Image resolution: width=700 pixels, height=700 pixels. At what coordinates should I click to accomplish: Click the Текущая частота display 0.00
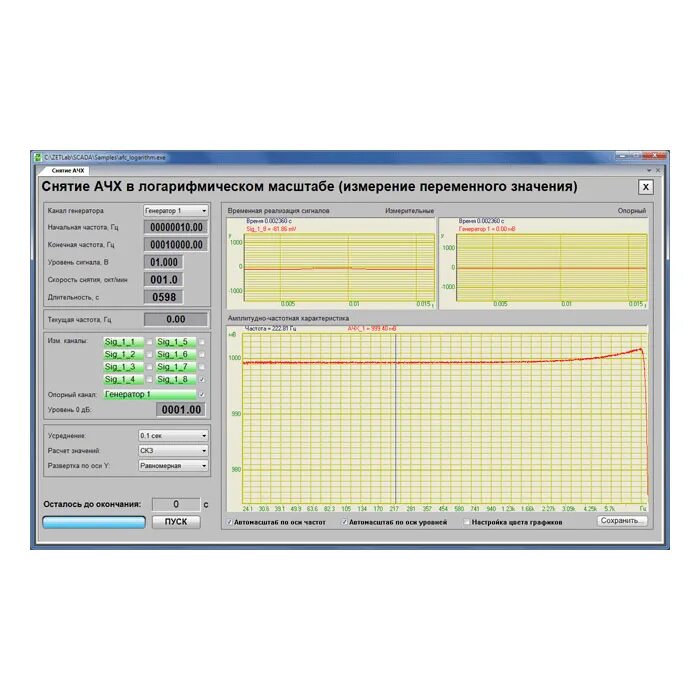point(176,319)
